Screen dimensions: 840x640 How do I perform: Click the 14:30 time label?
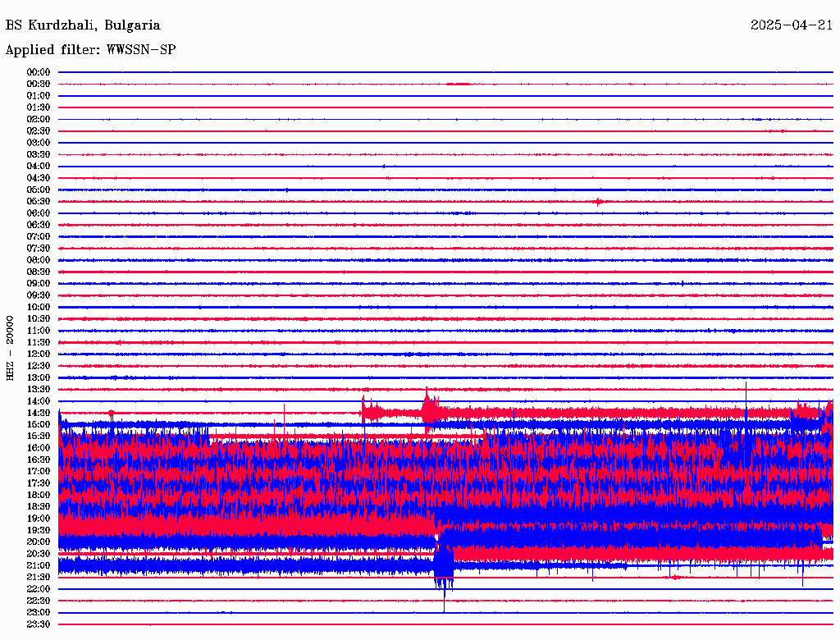coord(39,413)
